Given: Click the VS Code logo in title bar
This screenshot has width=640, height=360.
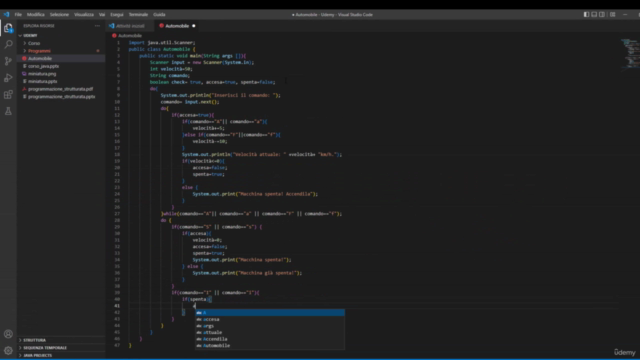Looking at the screenshot, I should tap(6, 14).
